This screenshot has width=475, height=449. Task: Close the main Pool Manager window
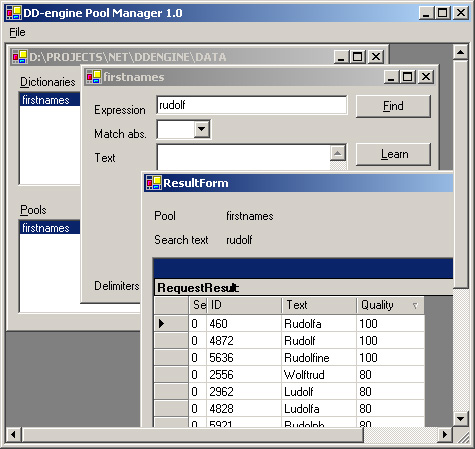(x=461, y=13)
